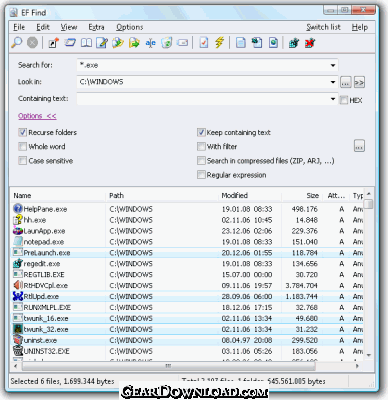This screenshot has height=400, width=388.
Task: Click the lightning bolt toolbar icon
Action: click(x=220, y=43)
